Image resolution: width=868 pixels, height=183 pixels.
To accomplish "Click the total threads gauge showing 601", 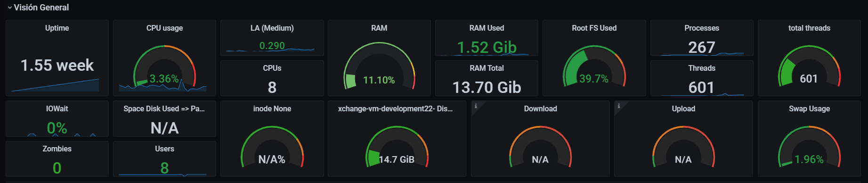I will 809,67.
